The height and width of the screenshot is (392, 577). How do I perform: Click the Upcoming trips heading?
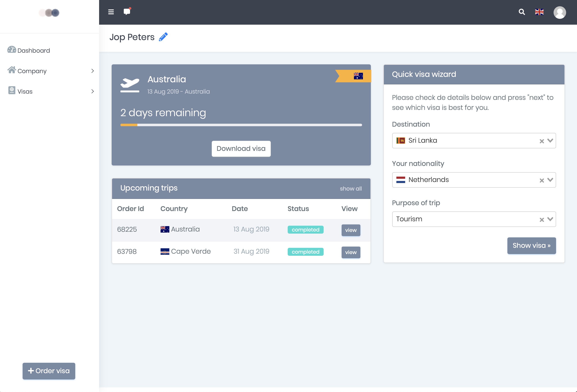(x=149, y=188)
